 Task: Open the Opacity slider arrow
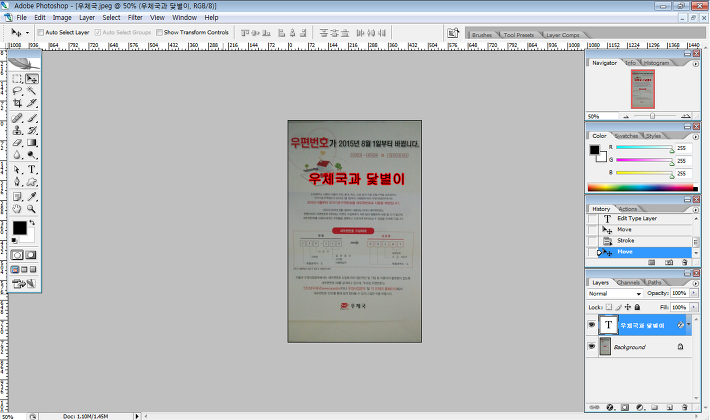tap(693, 293)
